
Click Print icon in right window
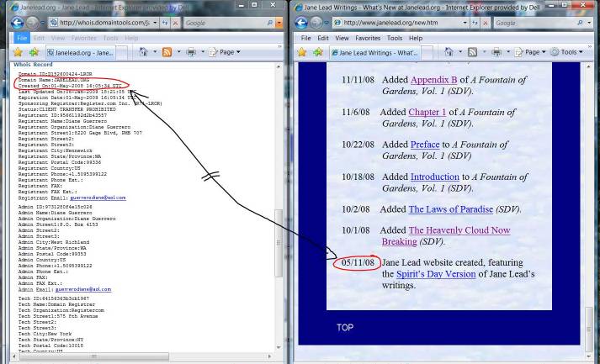coord(496,52)
